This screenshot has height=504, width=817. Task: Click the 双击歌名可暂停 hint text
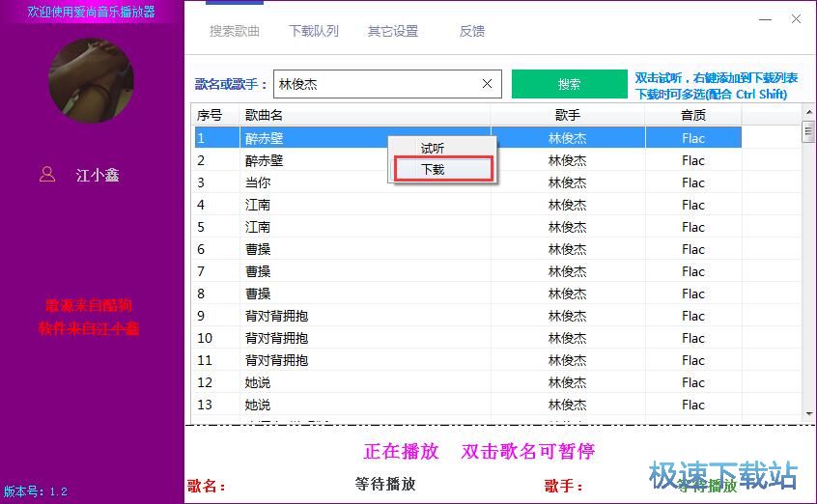528,451
